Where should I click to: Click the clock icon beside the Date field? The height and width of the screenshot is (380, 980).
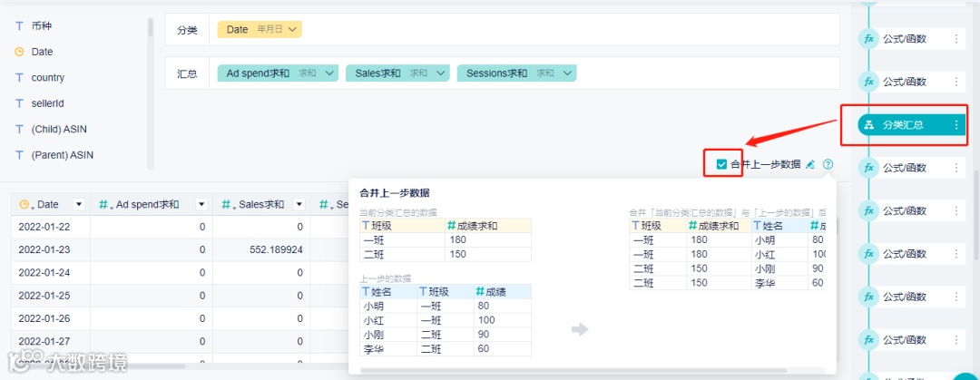point(19,52)
